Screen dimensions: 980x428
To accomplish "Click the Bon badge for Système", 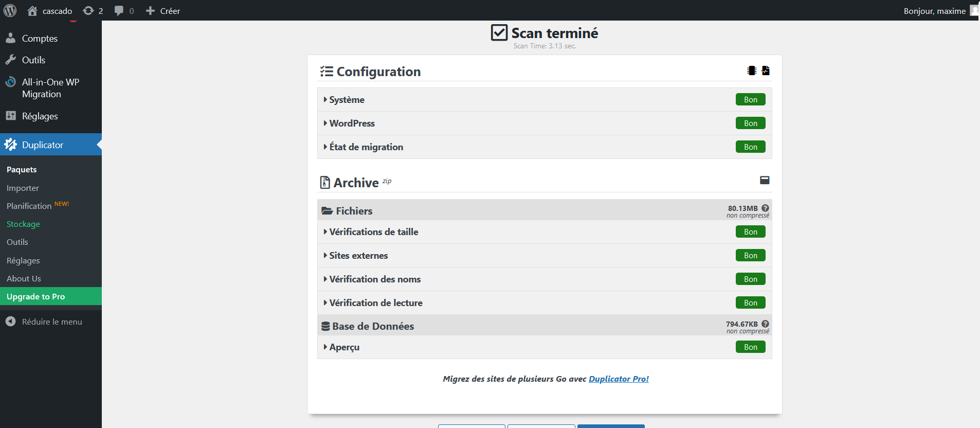I will 751,100.
